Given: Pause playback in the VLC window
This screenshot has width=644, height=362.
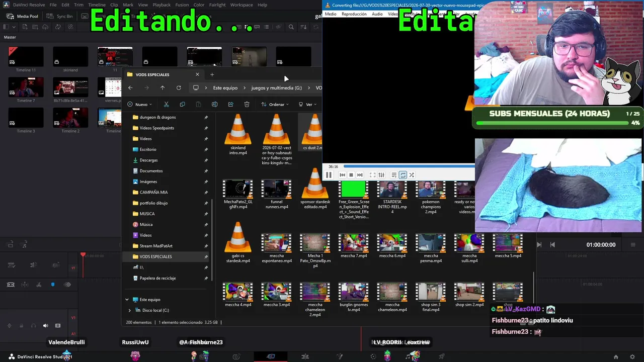Looking at the screenshot, I should coord(329,175).
